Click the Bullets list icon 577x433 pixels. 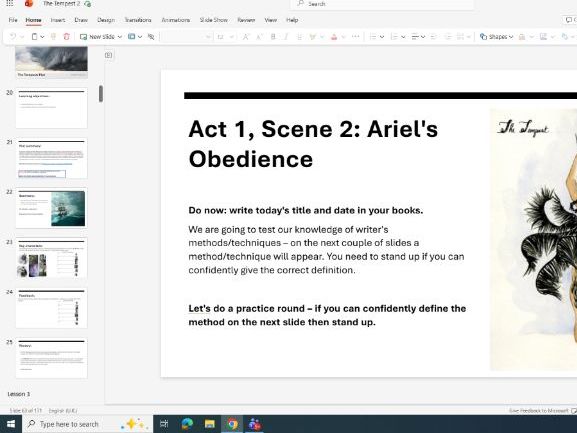coord(373,37)
